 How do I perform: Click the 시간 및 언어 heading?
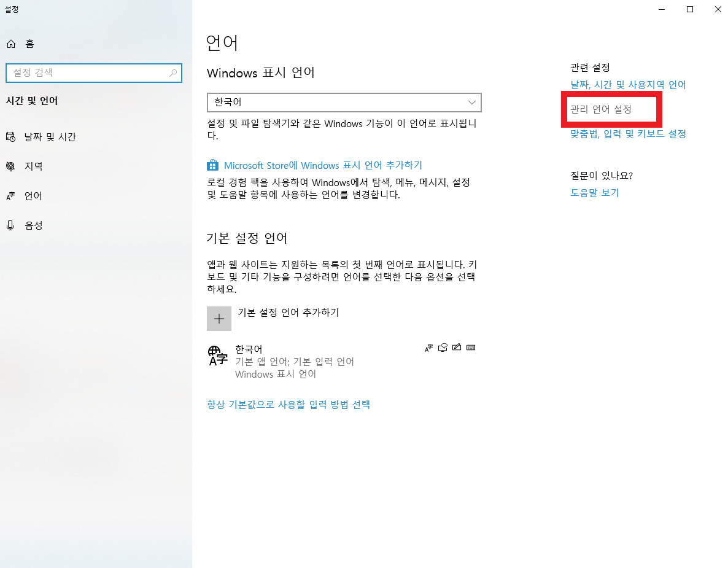pos(31,101)
